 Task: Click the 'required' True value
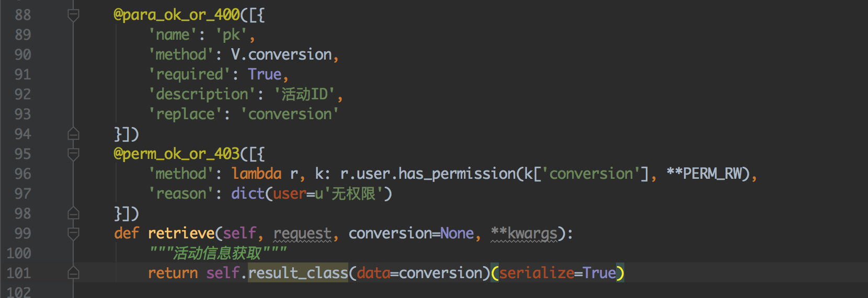pos(265,75)
